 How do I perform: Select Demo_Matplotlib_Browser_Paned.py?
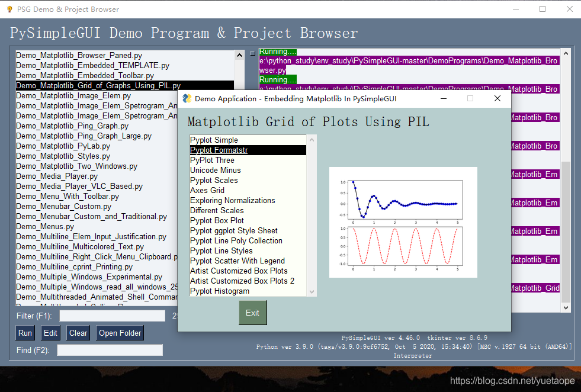tap(125, 55)
